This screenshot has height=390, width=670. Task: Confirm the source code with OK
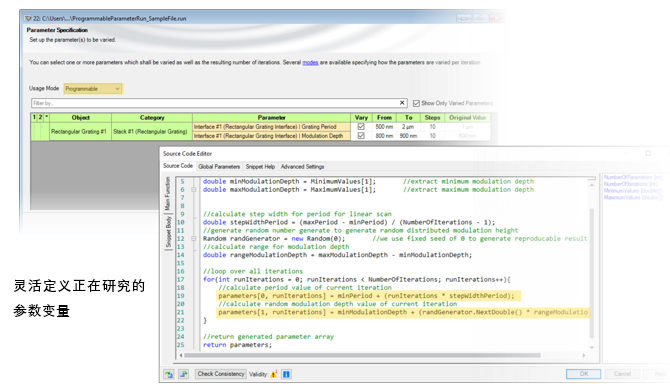tap(583, 374)
